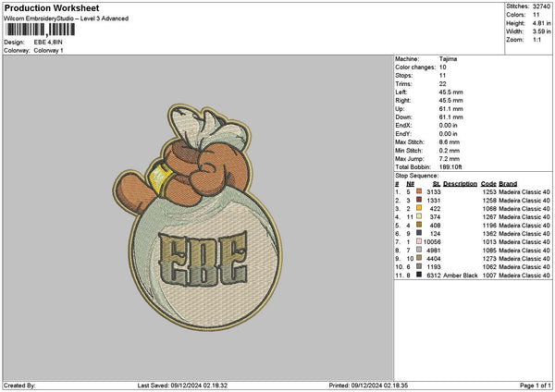Pick the cream swatch for thread code 1267
The width and height of the screenshot is (555, 392).
[x=418, y=216]
